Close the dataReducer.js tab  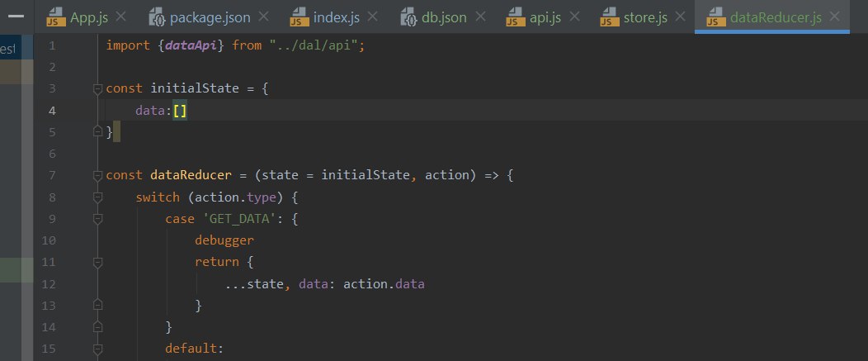tap(835, 17)
